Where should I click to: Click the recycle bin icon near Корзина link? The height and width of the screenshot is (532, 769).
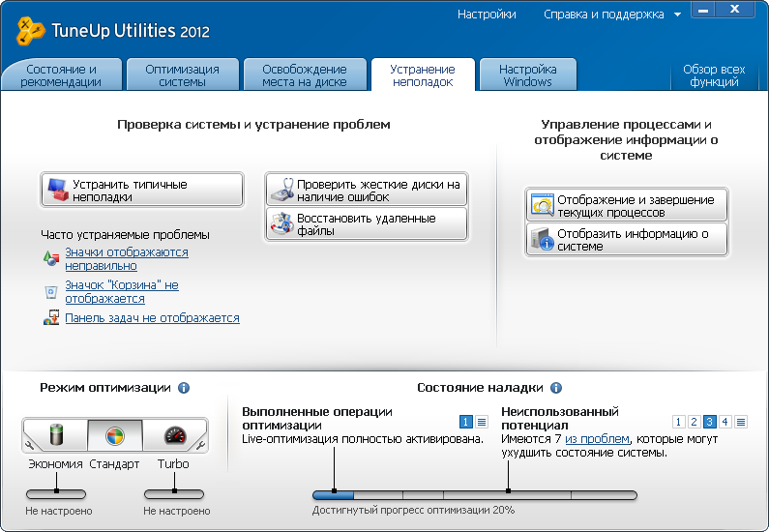click(x=51, y=292)
